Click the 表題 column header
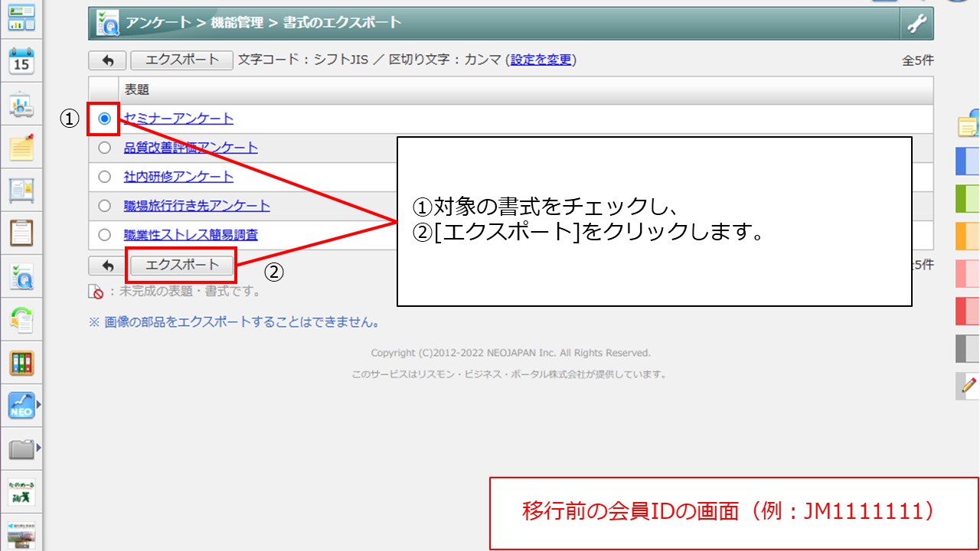Image resolution: width=980 pixels, height=551 pixels. pos(526,90)
